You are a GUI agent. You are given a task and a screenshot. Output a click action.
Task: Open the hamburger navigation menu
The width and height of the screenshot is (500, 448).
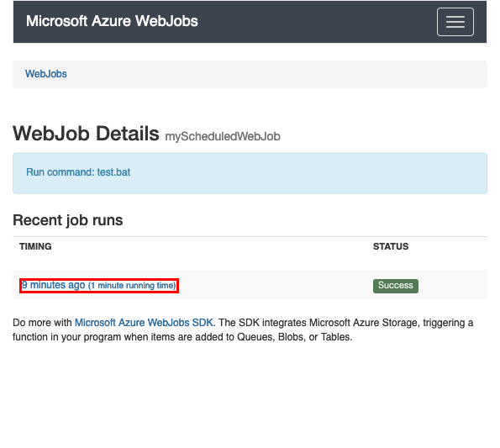(455, 22)
